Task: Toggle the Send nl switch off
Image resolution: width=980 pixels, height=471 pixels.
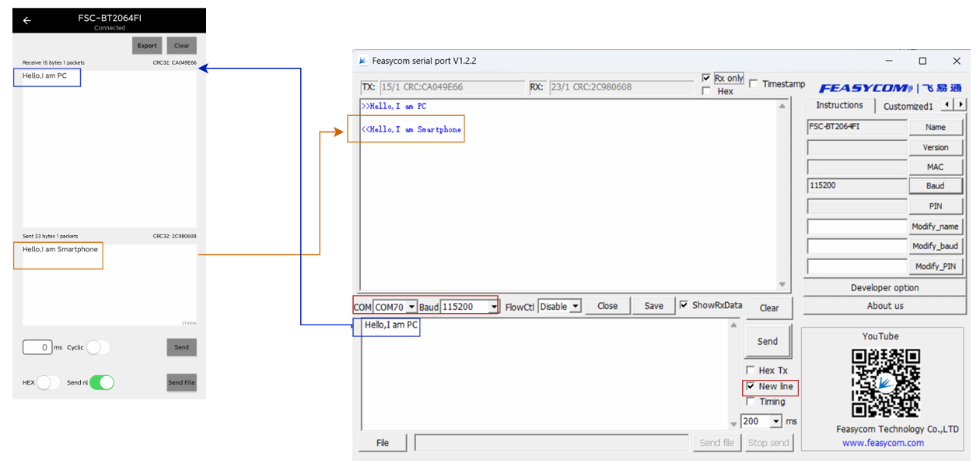Action: [101, 382]
